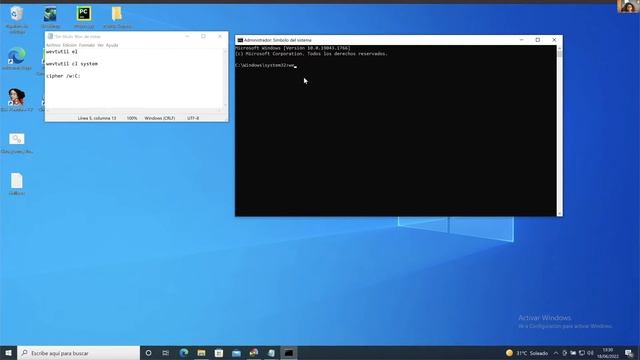Select the desktop icon right of Recycle Bin

51,14
